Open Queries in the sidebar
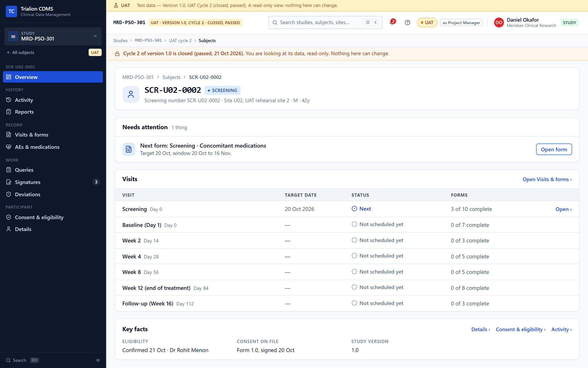The image size is (588, 368). click(53, 170)
